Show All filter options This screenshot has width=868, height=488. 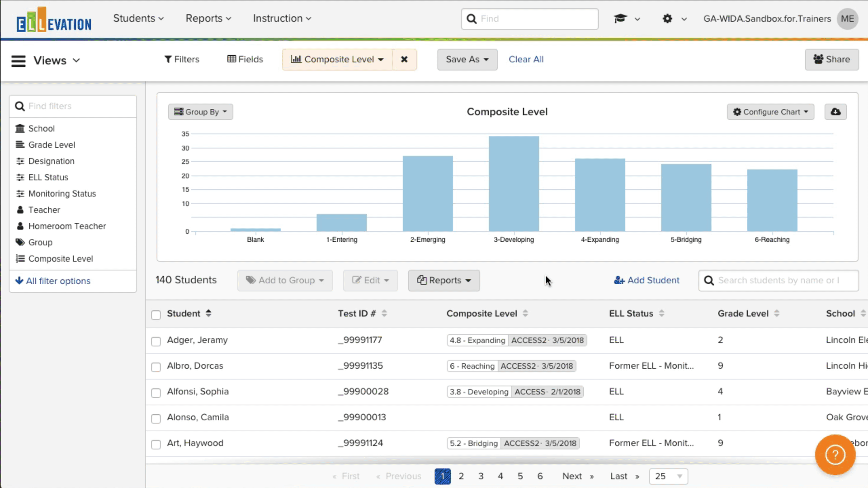tap(53, 281)
